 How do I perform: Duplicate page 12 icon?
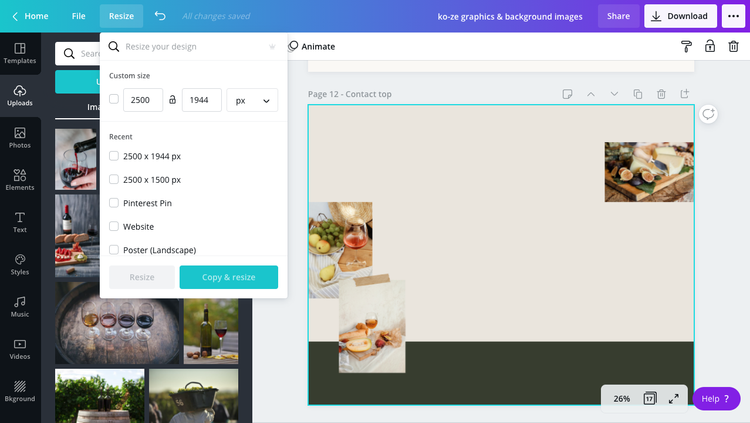tap(638, 94)
